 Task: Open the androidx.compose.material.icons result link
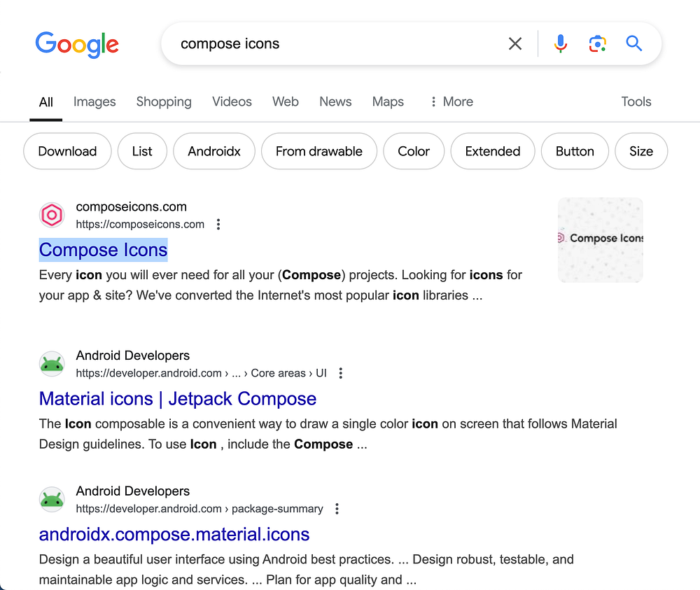click(x=174, y=535)
